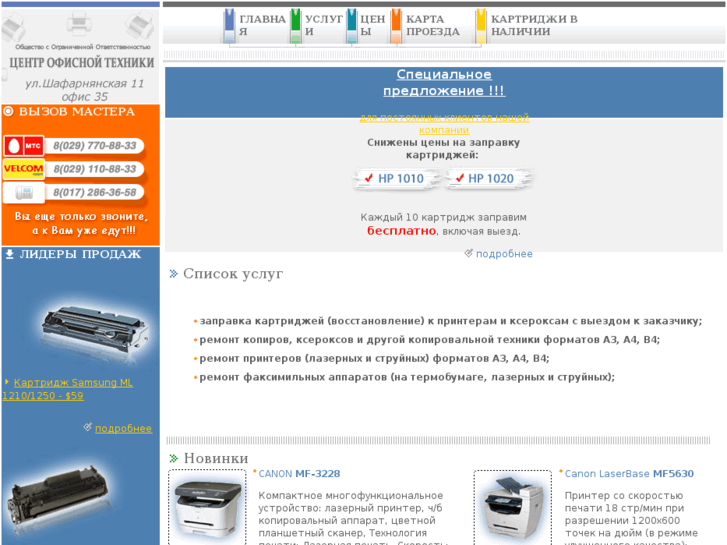
Task: Click phone number 8(029) 110-88-33
Action: pyautogui.click(x=95, y=169)
